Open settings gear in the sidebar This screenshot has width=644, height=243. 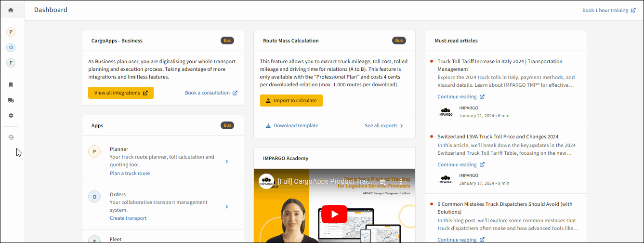tap(11, 116)
